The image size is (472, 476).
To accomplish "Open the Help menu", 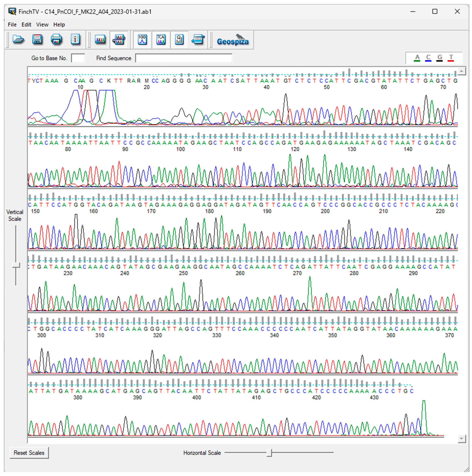I will 59,25.
